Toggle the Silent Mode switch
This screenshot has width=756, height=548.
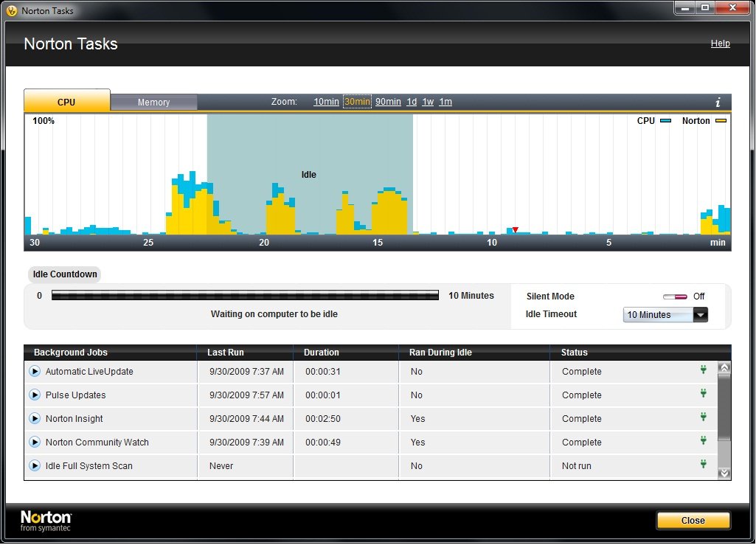tap(675, 299)
